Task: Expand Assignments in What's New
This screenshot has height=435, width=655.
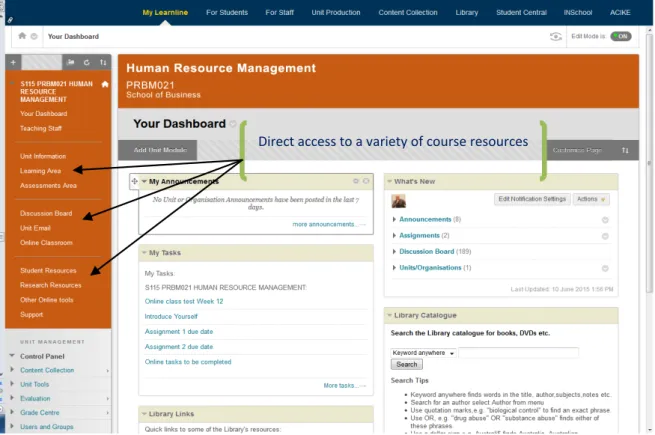Action: coord(394,236)
